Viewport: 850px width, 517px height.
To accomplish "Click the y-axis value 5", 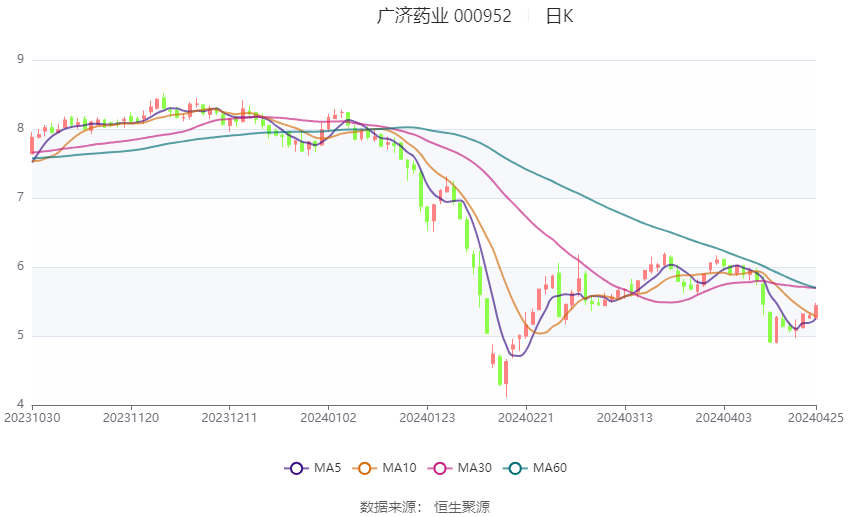I will pos(21,335).
